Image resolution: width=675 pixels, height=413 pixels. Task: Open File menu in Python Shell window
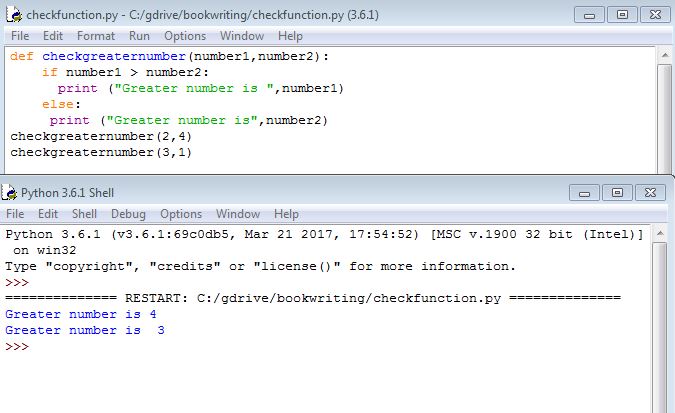pos(15,214)
